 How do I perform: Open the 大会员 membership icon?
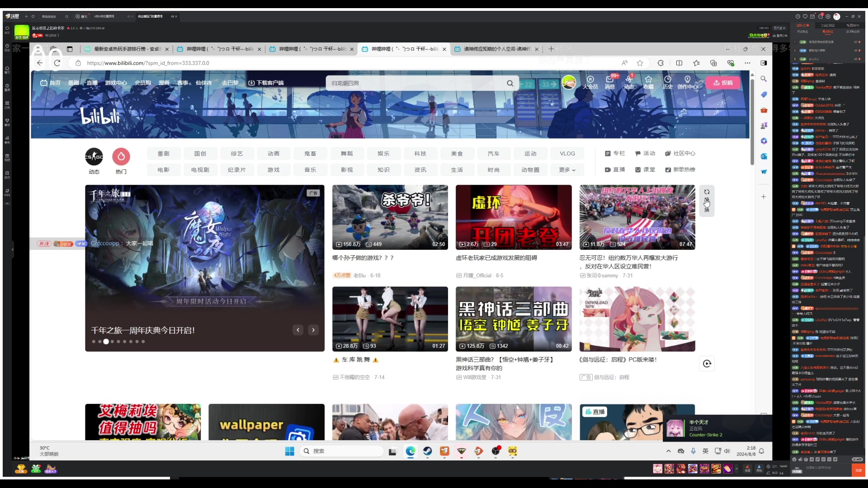click(x=590, y=82)
